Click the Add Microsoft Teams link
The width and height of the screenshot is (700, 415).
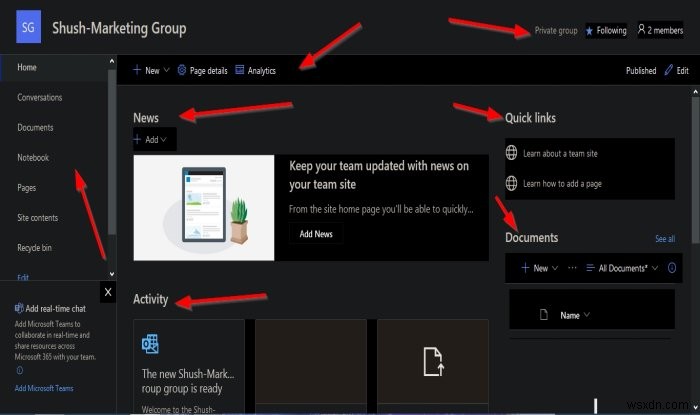coord(44,388)
